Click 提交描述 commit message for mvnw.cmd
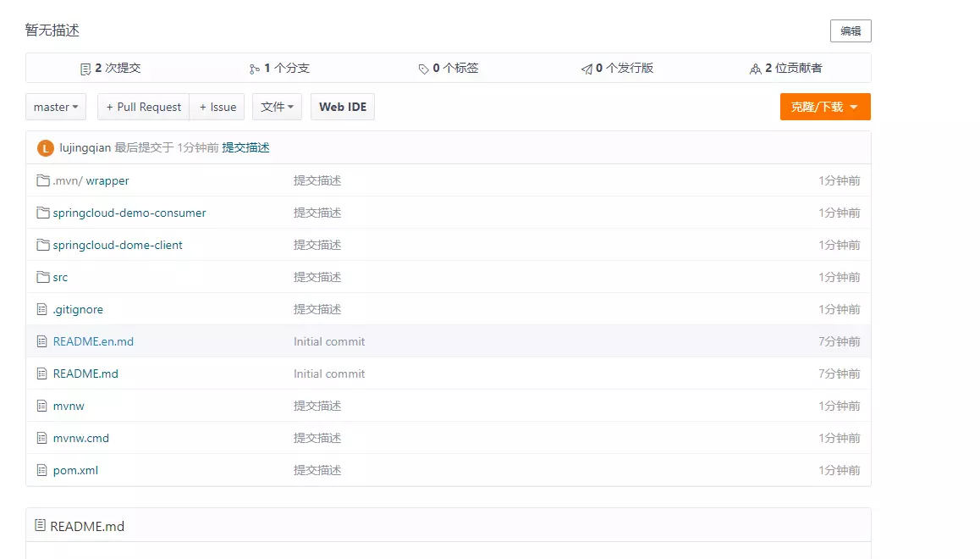 click(317, 438)
